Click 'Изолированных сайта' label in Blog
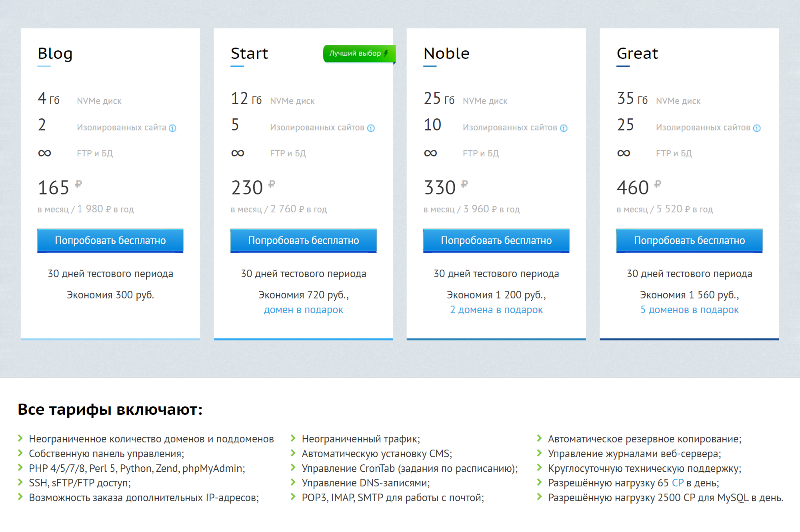Viewport: 800px width, 532px height. click(122, 128)
